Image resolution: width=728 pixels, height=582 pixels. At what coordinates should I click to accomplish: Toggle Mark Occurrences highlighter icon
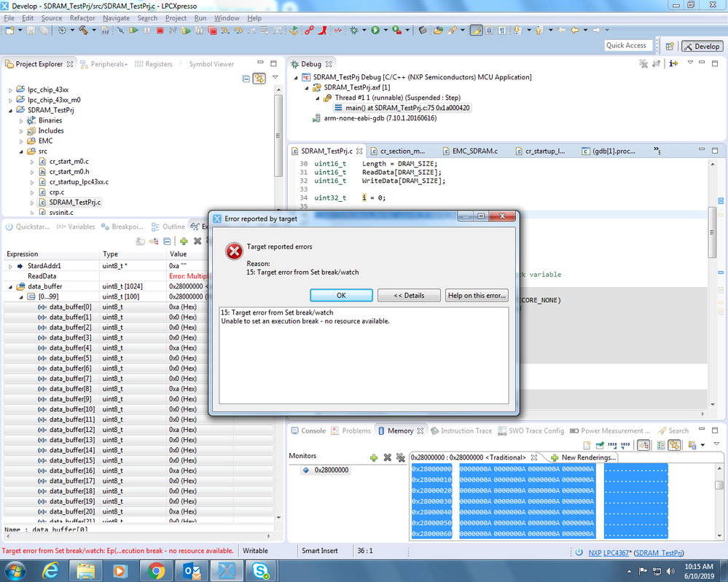pos(476,30)
